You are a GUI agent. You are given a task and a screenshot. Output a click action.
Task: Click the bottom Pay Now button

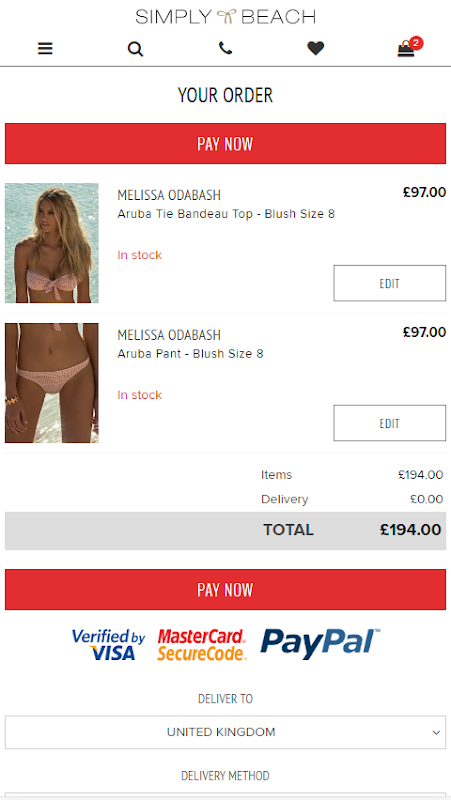coord(226,589)
